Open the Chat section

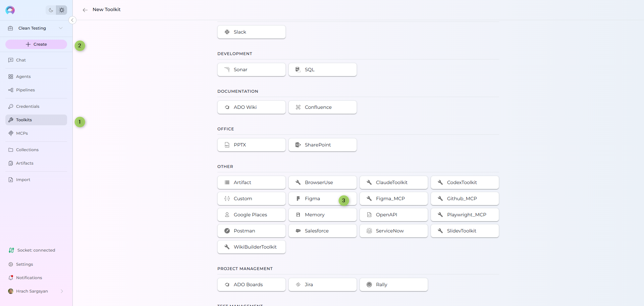21,60
